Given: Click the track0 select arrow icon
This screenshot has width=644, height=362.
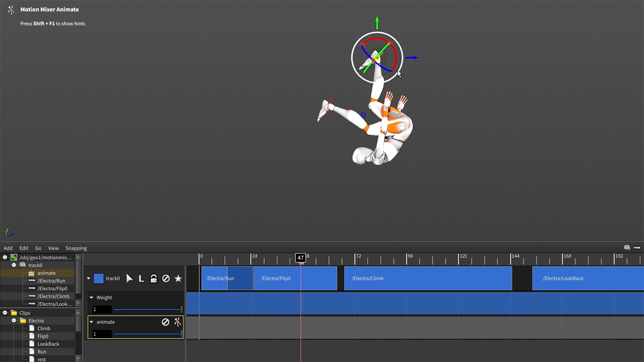Looking at the screenshot, I should tap(129, 279).
